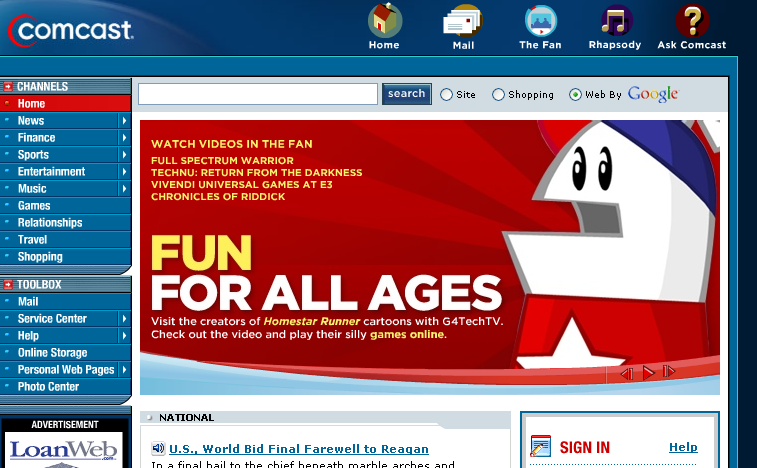Open Vivendi Universal Games at E3 link
This screenshot has width=757, height=468.
tap(241, 184)
